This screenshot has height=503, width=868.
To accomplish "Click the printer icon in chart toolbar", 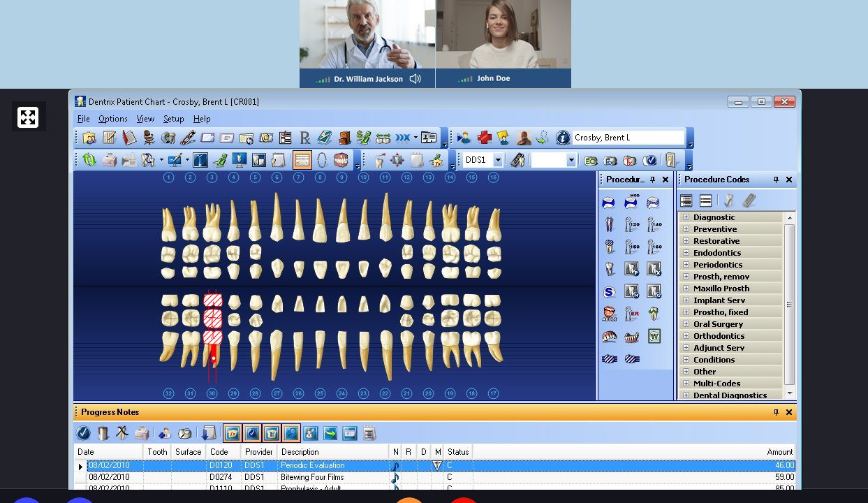I will click(110, 160).
